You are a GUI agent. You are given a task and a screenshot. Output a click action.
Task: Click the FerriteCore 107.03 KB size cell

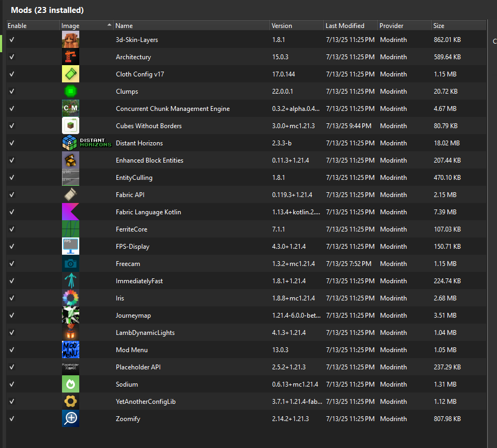[447, 229]
